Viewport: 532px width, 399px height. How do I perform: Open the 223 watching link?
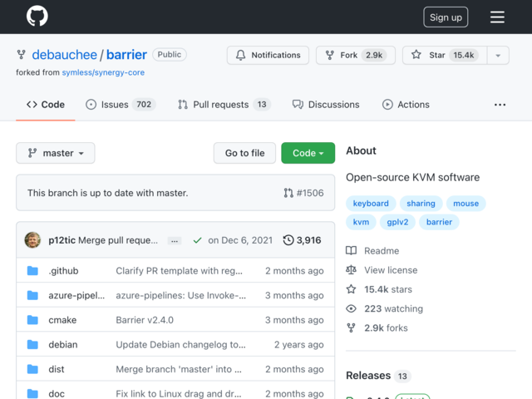[x=384, y=308]
